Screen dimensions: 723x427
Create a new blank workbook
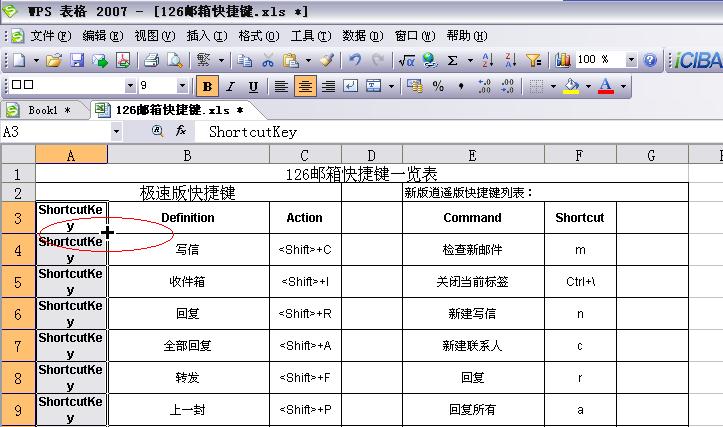click(x=19, y=60)
